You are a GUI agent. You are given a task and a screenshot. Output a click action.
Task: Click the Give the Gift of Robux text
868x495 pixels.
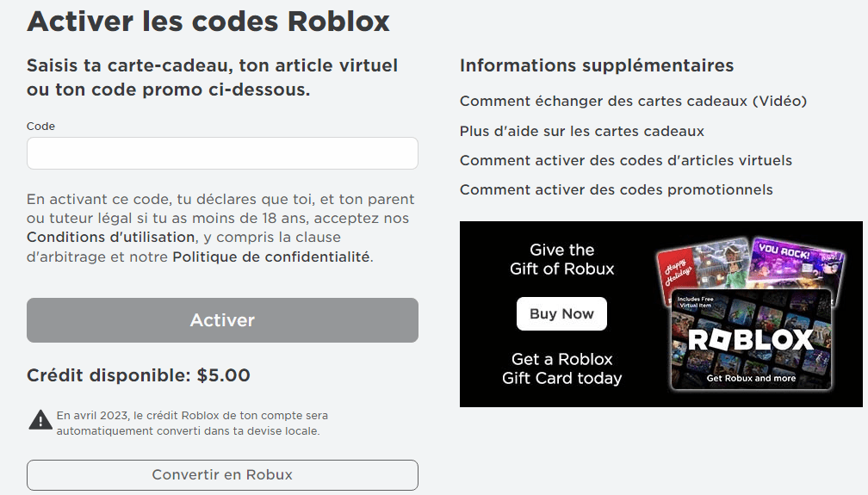pyautogui.click(x=561, y=259)
